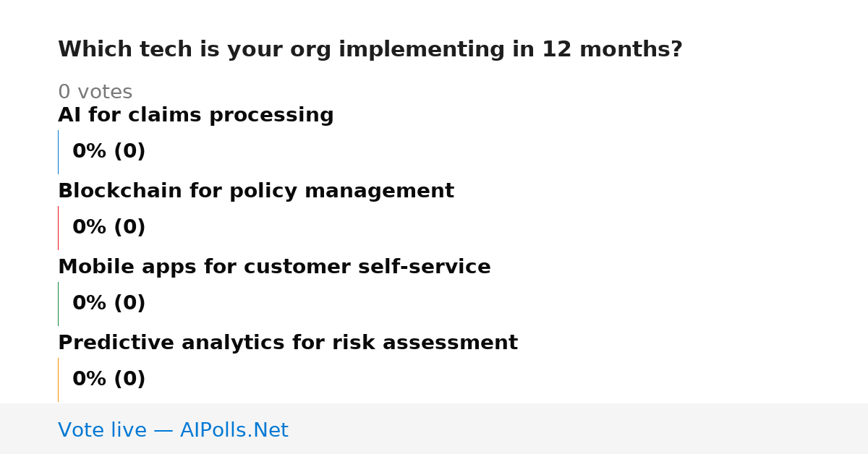868x454 pixels.
Task: Click the orange bar under Predictive analytics
Action: click(58, 380)
